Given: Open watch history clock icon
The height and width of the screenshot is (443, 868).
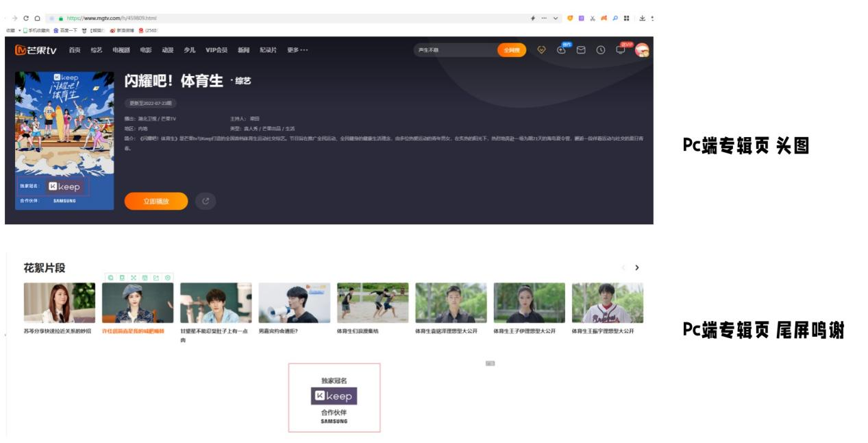Looking at the screenshot, I should coord(601,50).
